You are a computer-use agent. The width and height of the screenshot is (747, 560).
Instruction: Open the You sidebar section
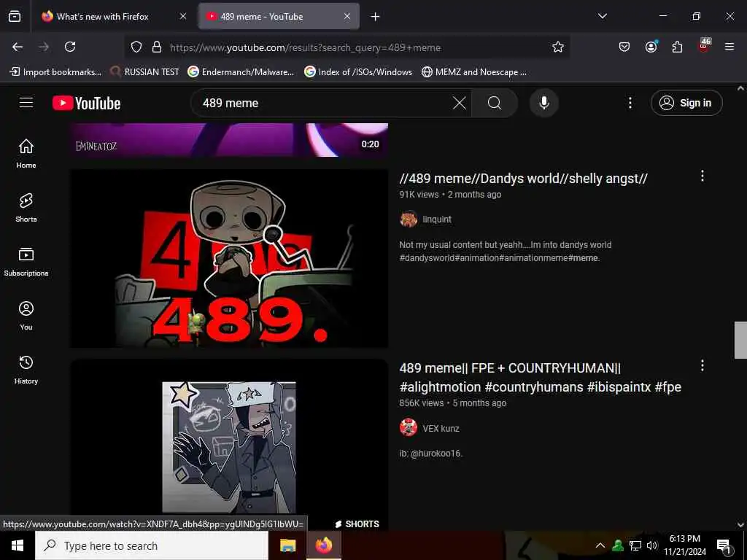pyautogui.click(x=26, y=315)
